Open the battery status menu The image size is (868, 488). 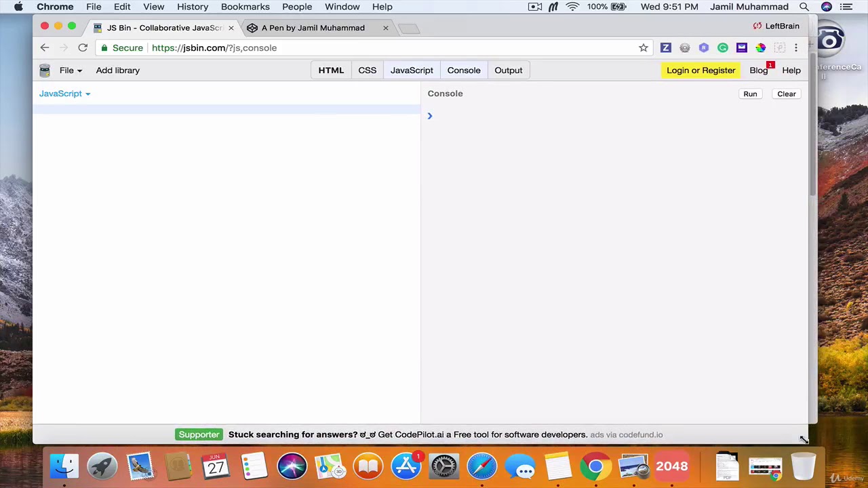tap(607, 7)
